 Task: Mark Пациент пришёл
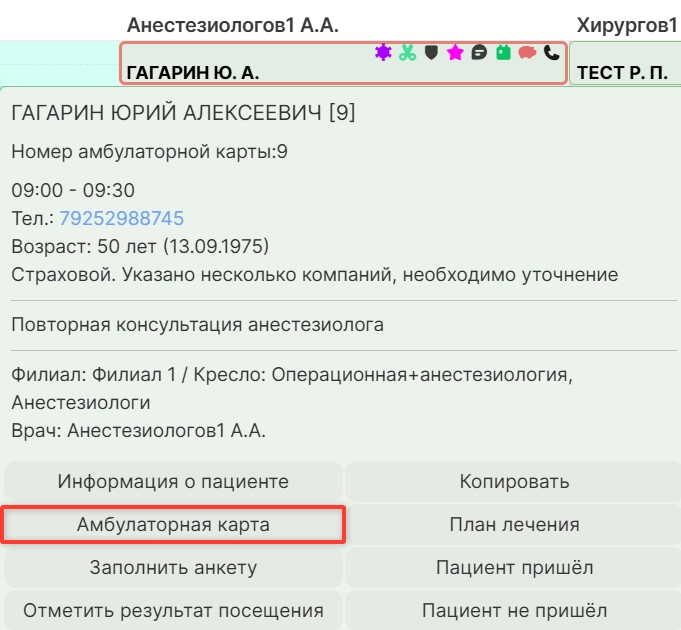pyautogui.click(x=514, y=568)
